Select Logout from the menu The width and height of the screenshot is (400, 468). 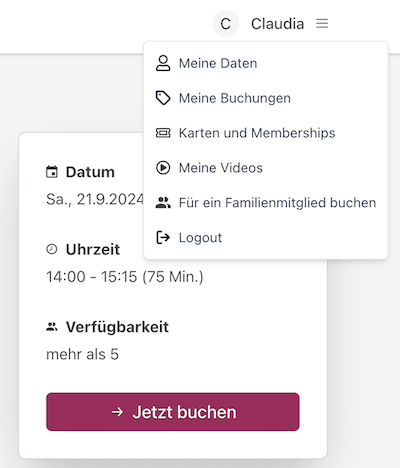click(266, 237)
